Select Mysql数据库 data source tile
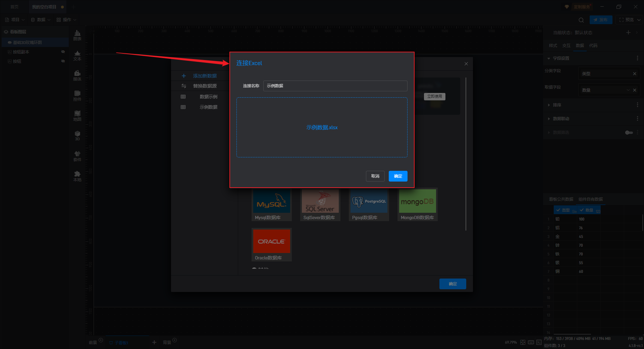The image size is (644, 349). tap(272, 204)
